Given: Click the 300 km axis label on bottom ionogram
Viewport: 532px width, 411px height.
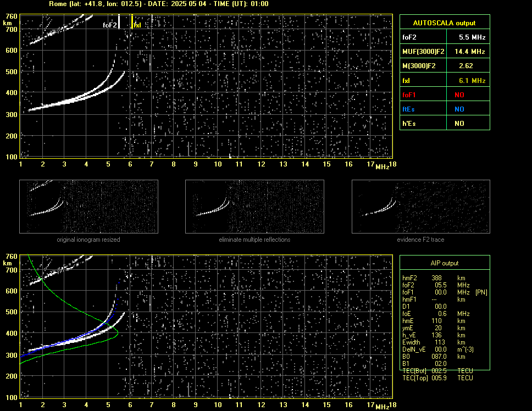Looking at the screenshot, I should (x=11, y=356).
